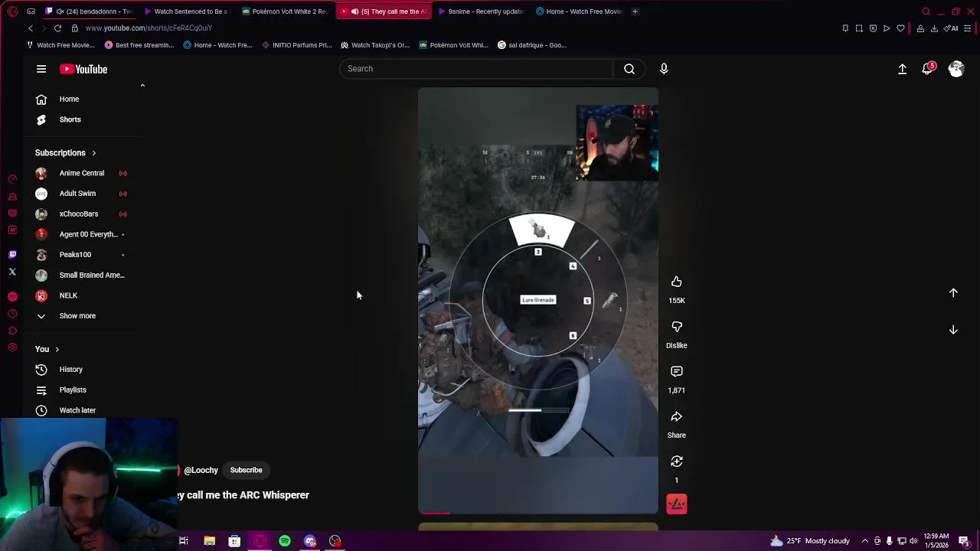Image resolution: width=980 pixels, height=551 pixels.
Task: Like this Short with thumbs up
Action: (677, 282)
